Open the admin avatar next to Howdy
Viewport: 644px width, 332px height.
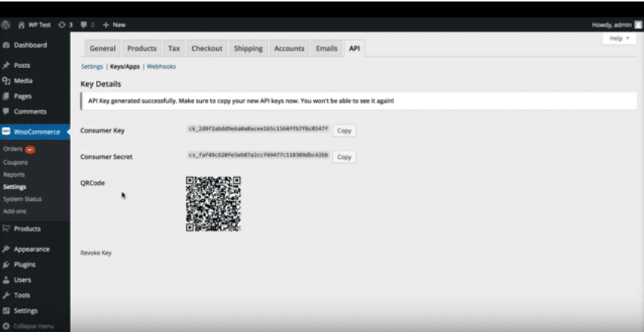tap(638, 25)
